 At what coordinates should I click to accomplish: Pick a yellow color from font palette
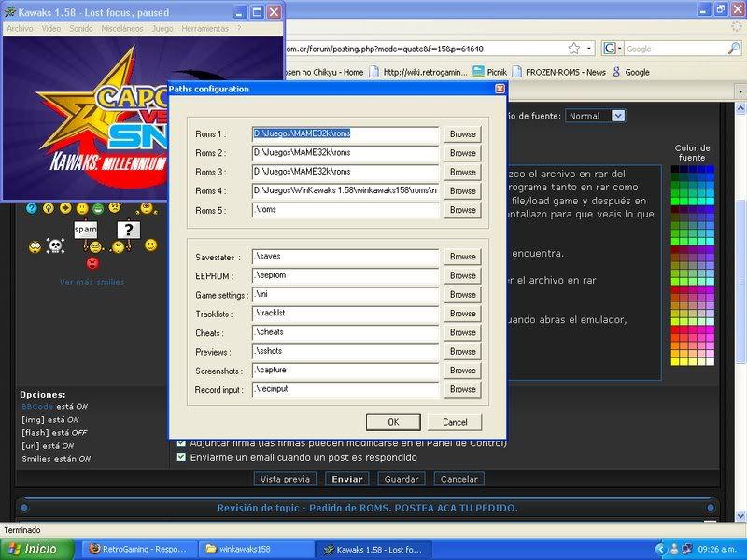pos(675,360)
